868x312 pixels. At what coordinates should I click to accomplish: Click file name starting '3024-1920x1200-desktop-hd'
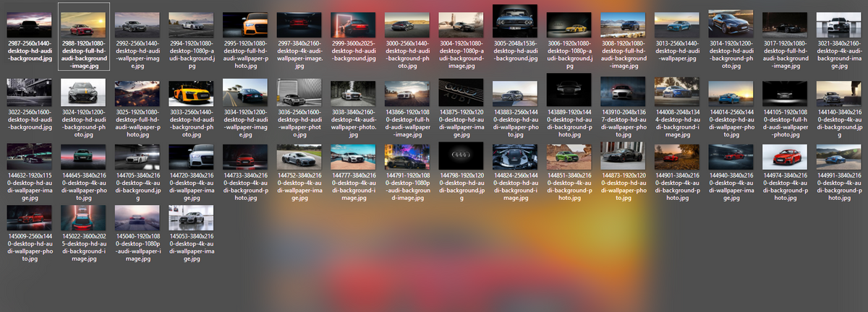click(x=84, y=123)
